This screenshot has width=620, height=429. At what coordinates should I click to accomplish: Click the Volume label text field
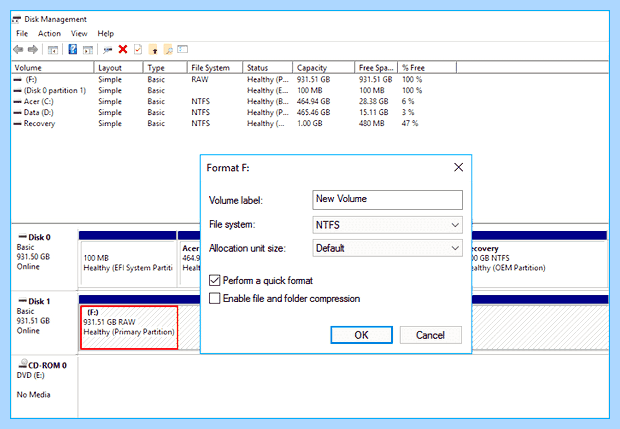tap(388, 200)
